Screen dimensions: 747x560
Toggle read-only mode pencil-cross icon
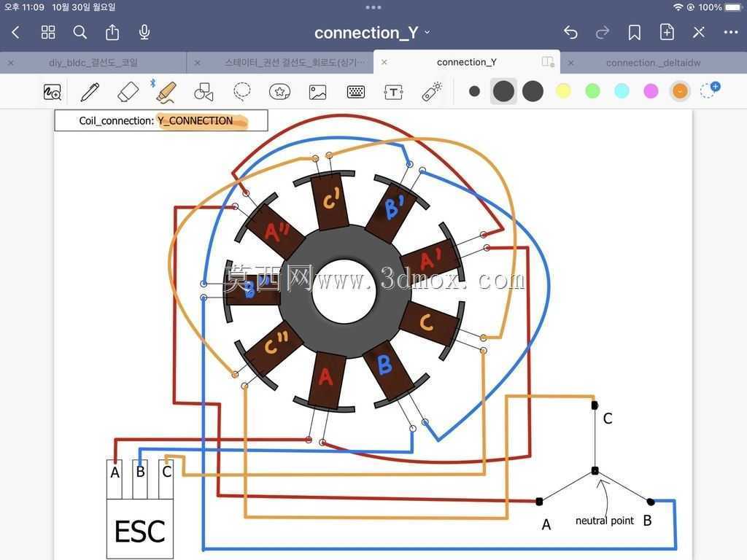click(x=698, y=32)
